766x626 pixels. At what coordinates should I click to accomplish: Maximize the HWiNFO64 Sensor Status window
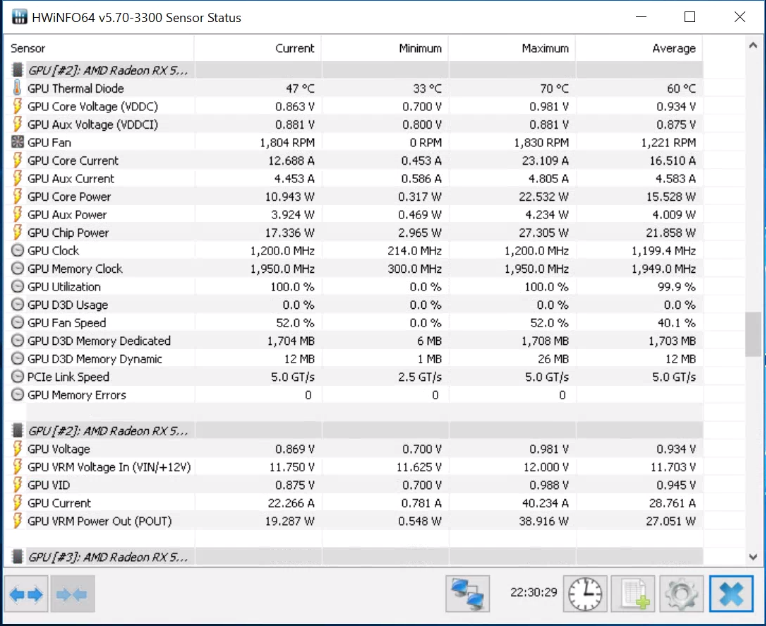point(689,17)
